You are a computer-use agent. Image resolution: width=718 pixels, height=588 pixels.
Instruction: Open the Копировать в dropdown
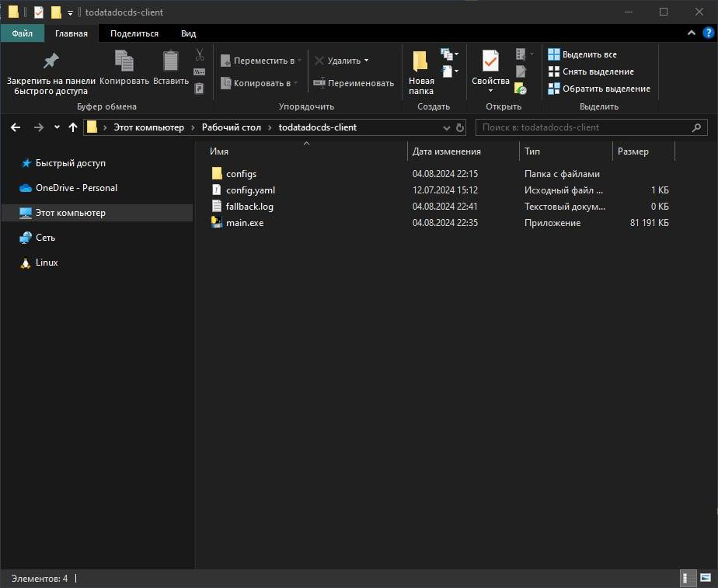point(260,83)
